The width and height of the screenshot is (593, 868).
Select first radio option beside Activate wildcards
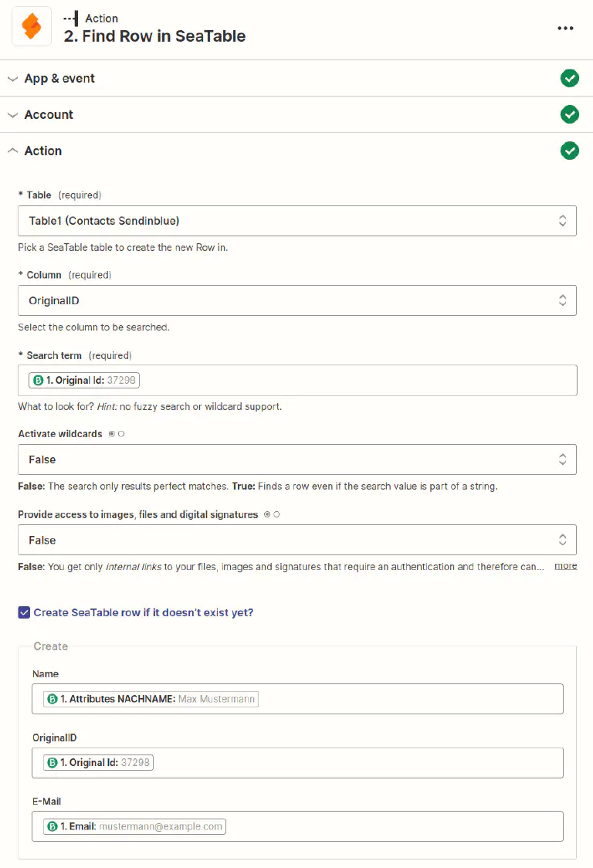[112, 434]
